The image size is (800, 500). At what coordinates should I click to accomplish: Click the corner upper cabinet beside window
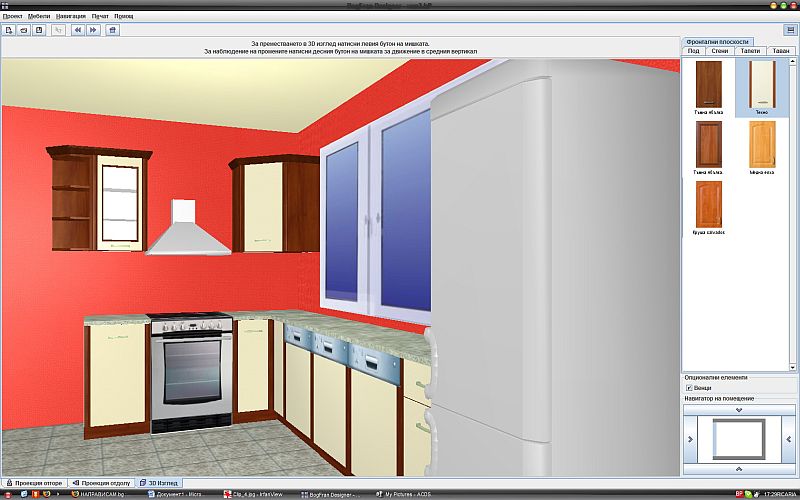(x=276, y=204)
